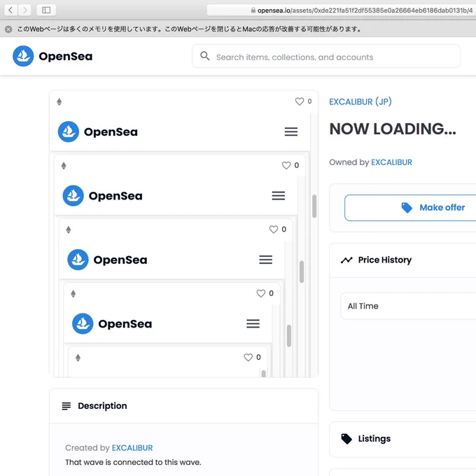This screenshot has height=476, width=476.
Task: Click the Ethereum icon in the third nested frame
Action: [69, 230]
